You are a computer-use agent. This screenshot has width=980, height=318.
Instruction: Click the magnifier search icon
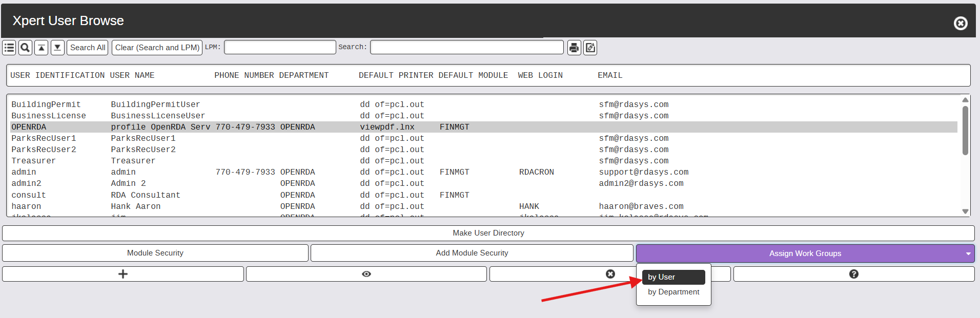[25, 48]
